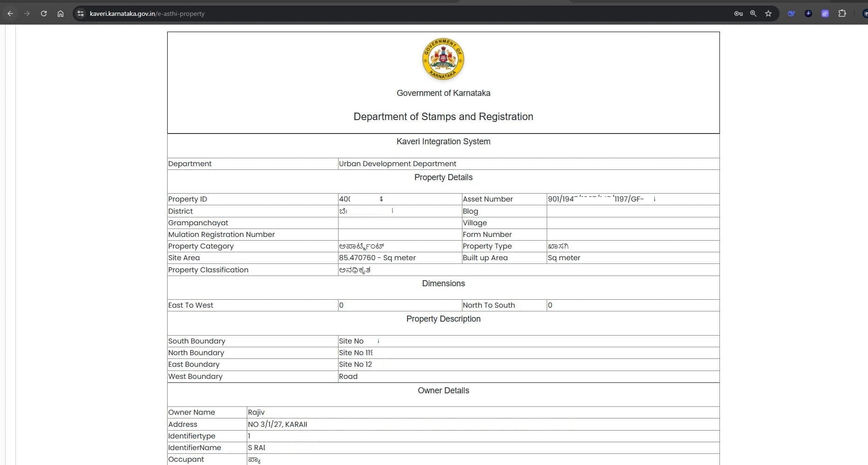
Task: Click the Government of Karnataka emblem
Action: pyautogui.click(x=443, y=59)
